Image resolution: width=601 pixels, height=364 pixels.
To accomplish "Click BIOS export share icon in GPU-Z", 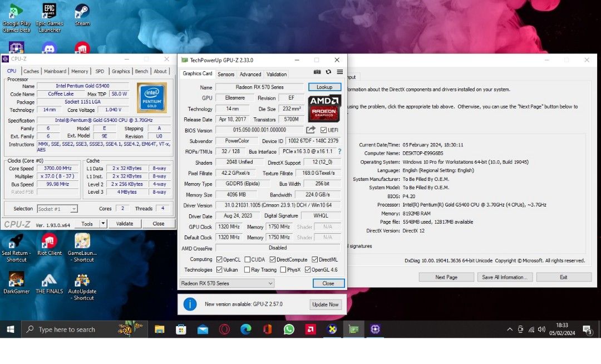I will pyautogui.click(x=311, y=130).
